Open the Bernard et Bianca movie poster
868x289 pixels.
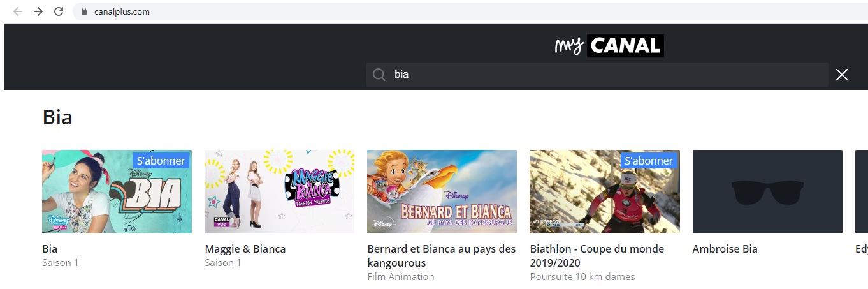pos(442,191)
